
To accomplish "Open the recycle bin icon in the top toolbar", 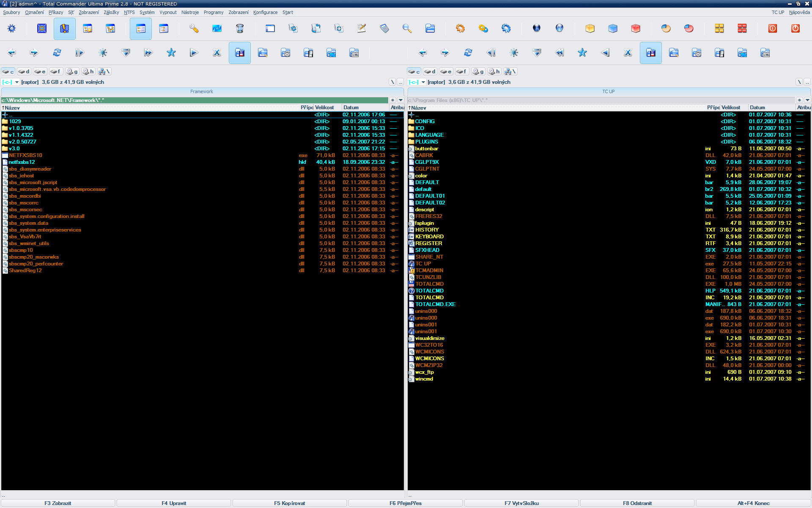I will click(240, 28).
